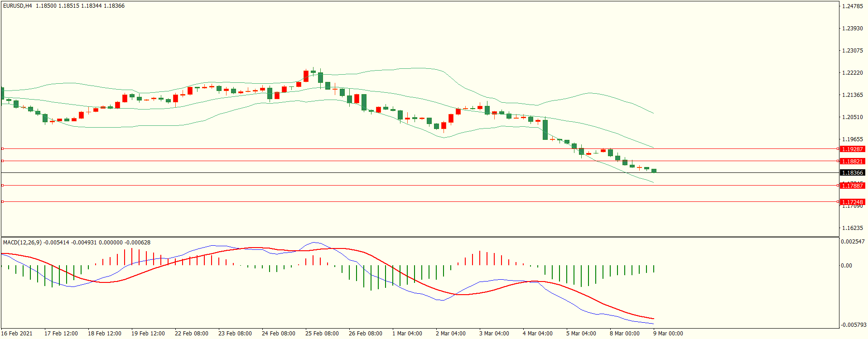Viewport: 868px width, 339px height.
Task: Click the black 1.18366 current price label
Action: click(x=852, y=172)
